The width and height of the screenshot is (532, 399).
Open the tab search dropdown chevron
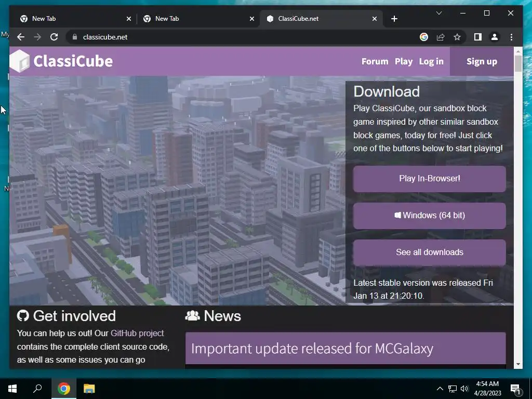[x=438, y=13]
